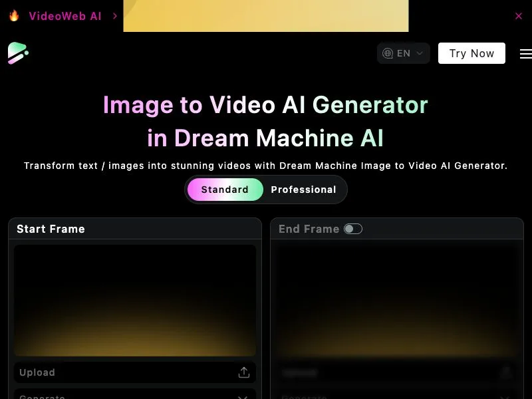This screenshot has height=399, width=532.
Task: Click the arrow next to VideoWeb AI
Action: [115, 16]
